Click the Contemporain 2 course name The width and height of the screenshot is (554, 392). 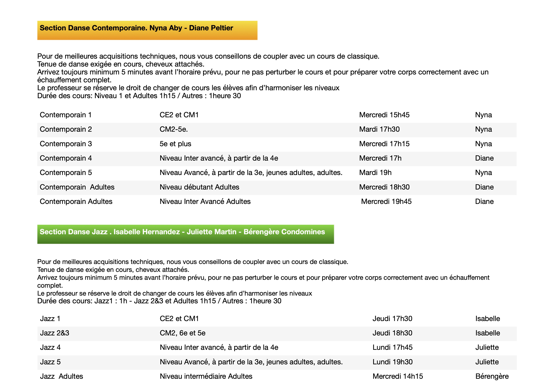click(66, 129)
